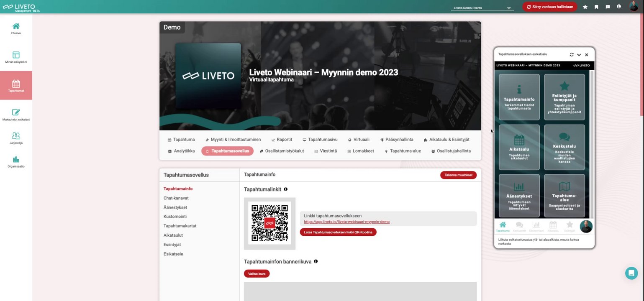
Task: Open the Tapahtuma-alue tile in preview
Action: coord(564,196)
